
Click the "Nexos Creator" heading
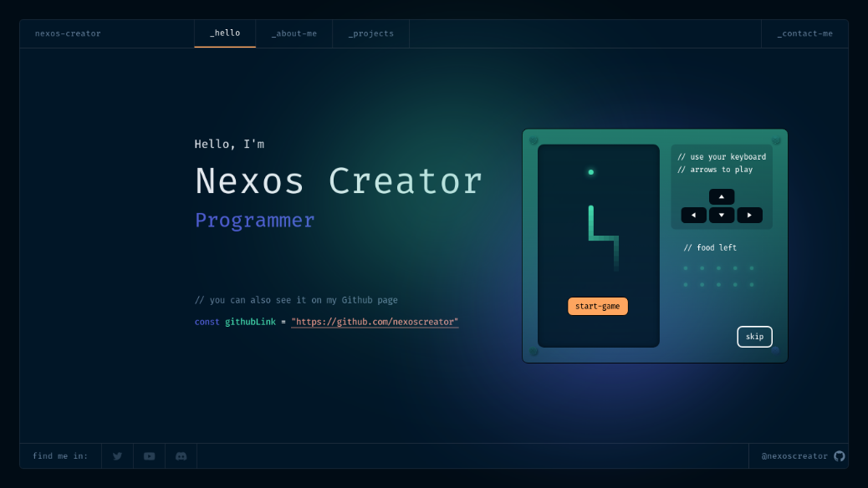click(x=339, y=181)
